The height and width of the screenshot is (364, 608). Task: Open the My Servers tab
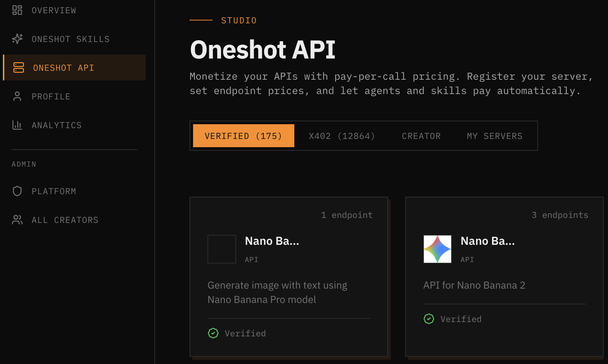click(494, 136)
